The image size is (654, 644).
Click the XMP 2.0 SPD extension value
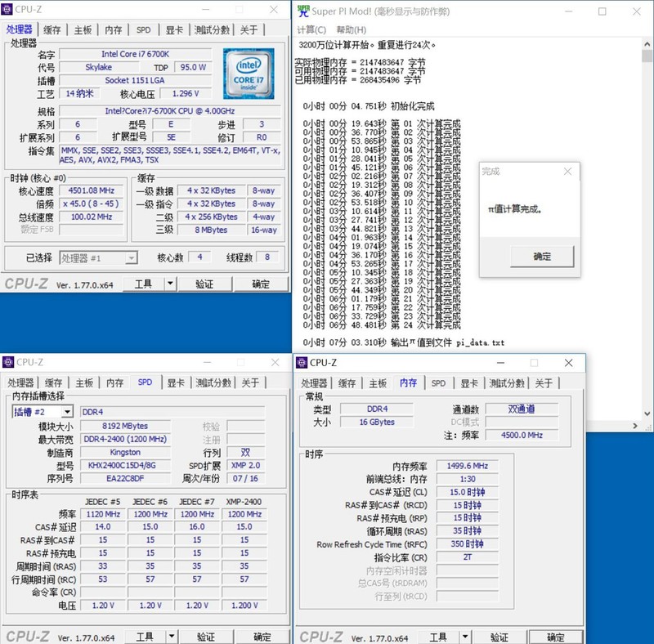(246, 465)
